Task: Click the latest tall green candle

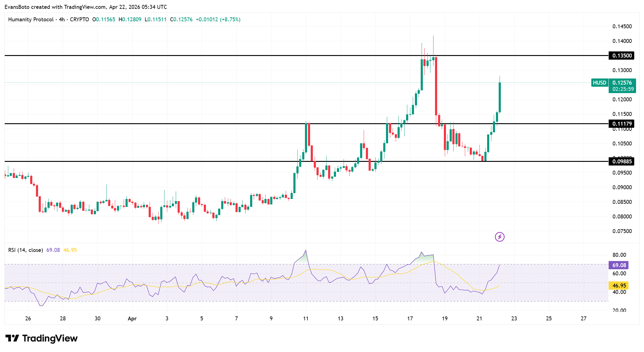Action: pyautogui.click(x=500, y=97)
